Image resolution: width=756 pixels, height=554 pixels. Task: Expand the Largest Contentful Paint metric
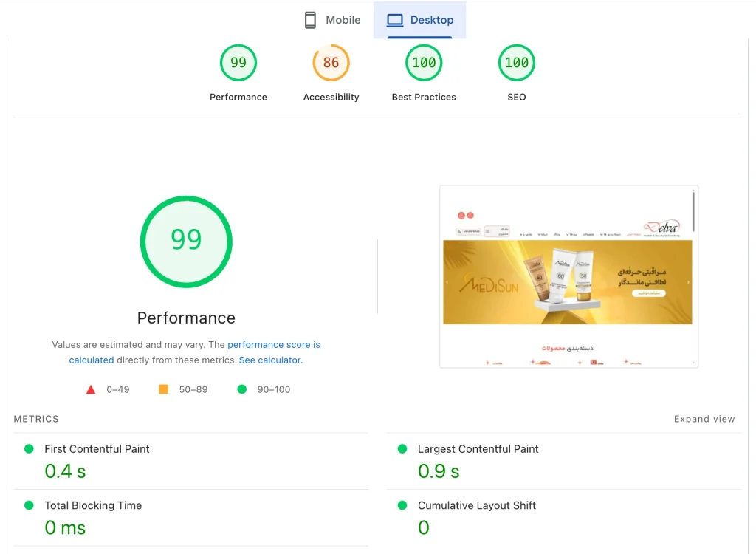tap(564, 461)
